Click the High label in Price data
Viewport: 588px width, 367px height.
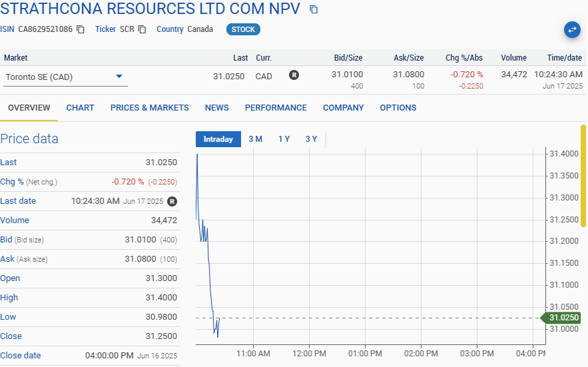[9, 298]
